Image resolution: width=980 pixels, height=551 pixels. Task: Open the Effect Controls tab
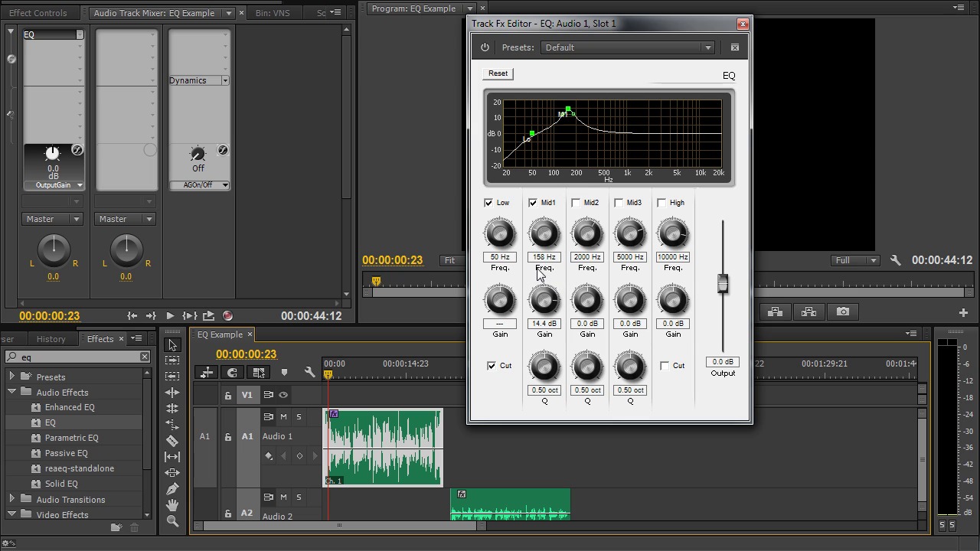coord(38,13)
